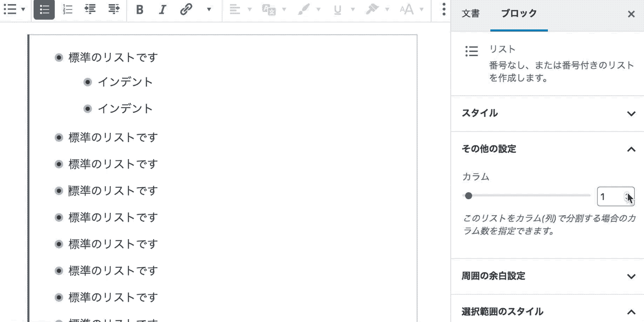Open more rich text controls dropdown
The image size is (644, 322).
tap(209, 10)
